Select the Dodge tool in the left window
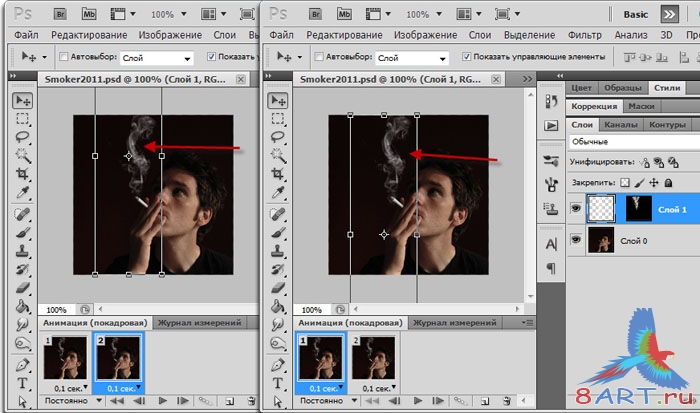This screenshot has height=413, width=700. pyautogui.click(x=22, y=343)
